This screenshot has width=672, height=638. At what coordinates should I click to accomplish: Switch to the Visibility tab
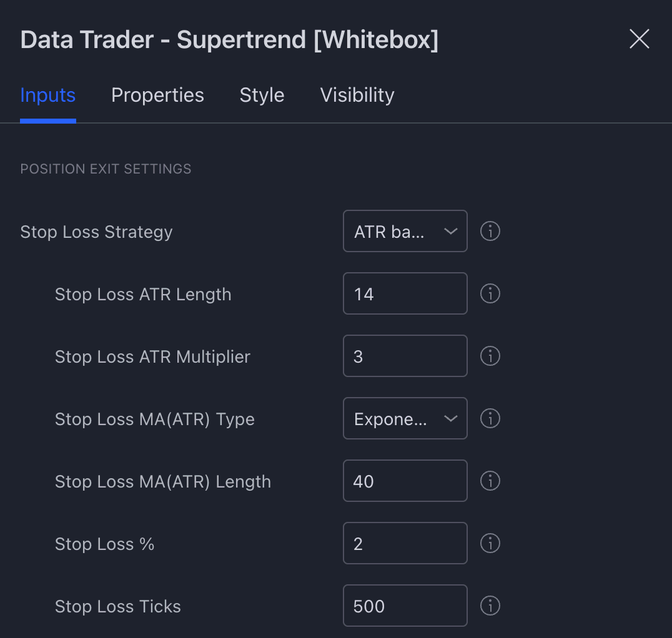[357, 95]
